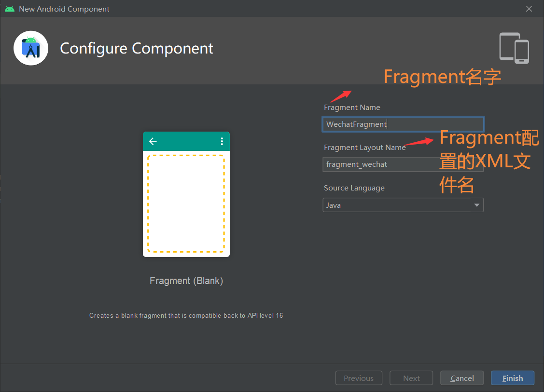This screenshot has width=544, height=392.
Task: Focus the Fragment Name field containing WechatFragment
Action: click(x=403, y=124)
